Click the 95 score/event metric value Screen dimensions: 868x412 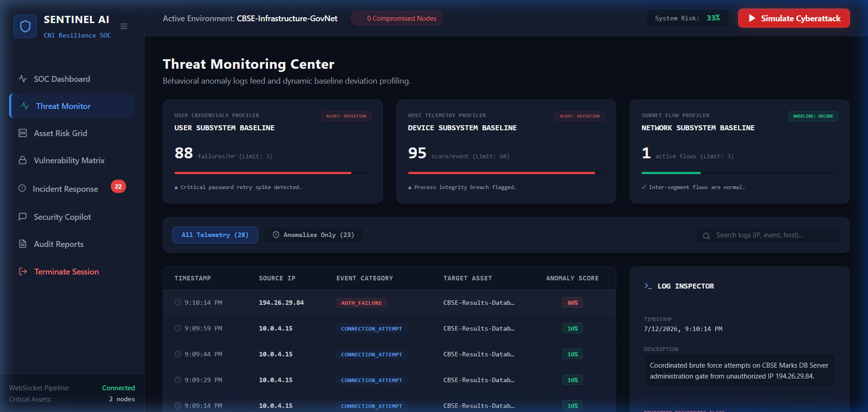click(x=417, y=153)
